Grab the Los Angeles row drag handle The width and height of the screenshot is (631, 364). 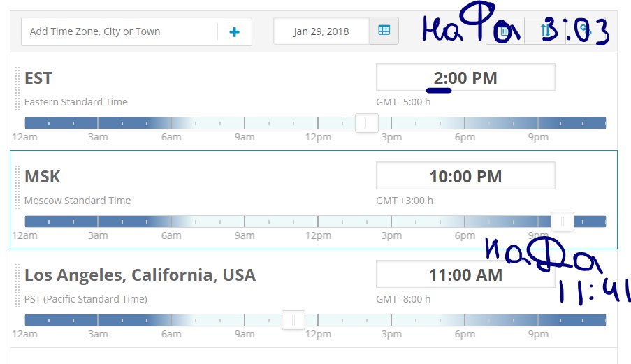click(17, 285)
